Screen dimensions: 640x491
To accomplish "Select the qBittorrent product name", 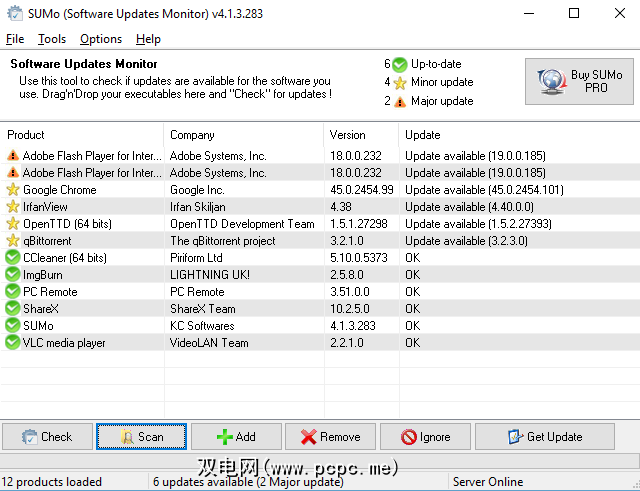I will [x=47, y=241].
